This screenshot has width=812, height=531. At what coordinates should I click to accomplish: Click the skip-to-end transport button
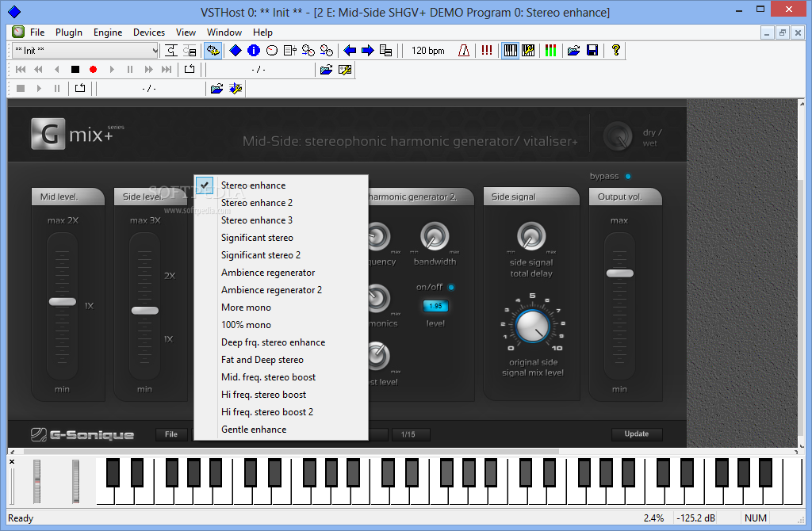(167, 70)
